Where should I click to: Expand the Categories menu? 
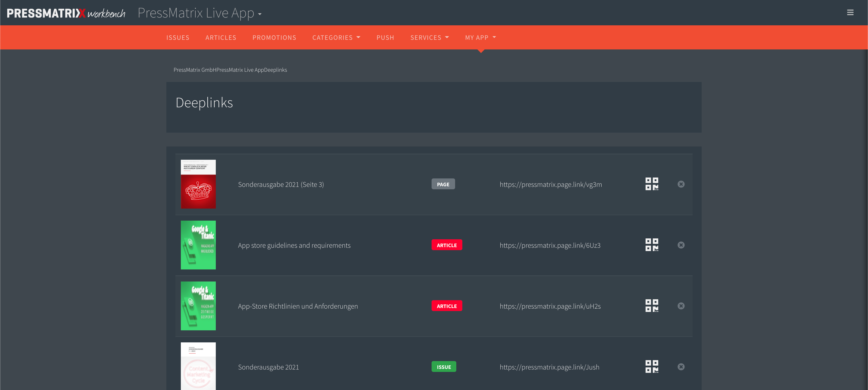click(x=336, y=37)
